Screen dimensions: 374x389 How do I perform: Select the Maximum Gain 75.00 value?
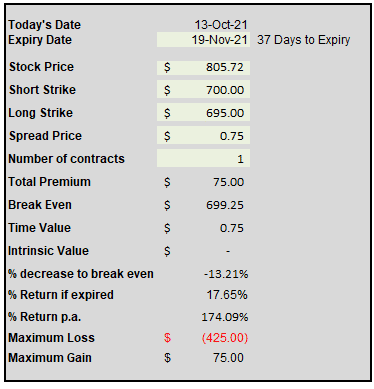click(x=229, y=358)
